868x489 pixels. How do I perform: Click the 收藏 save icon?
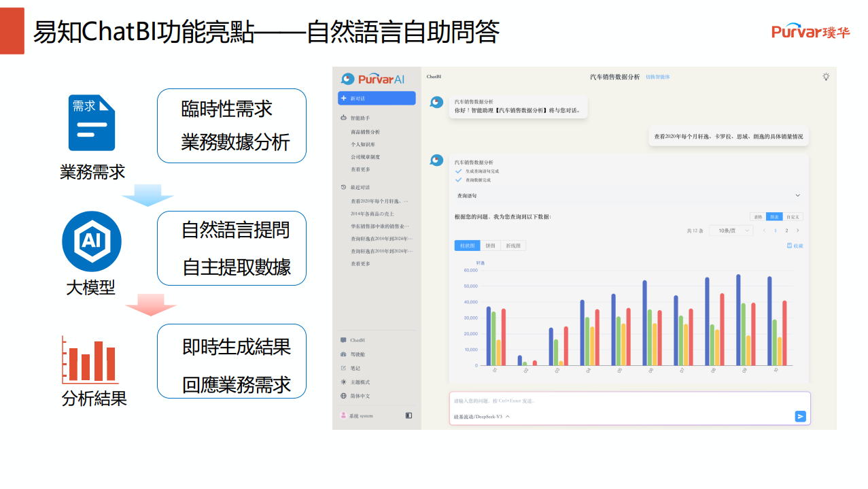pyautogui.click(x=789, y=246)
